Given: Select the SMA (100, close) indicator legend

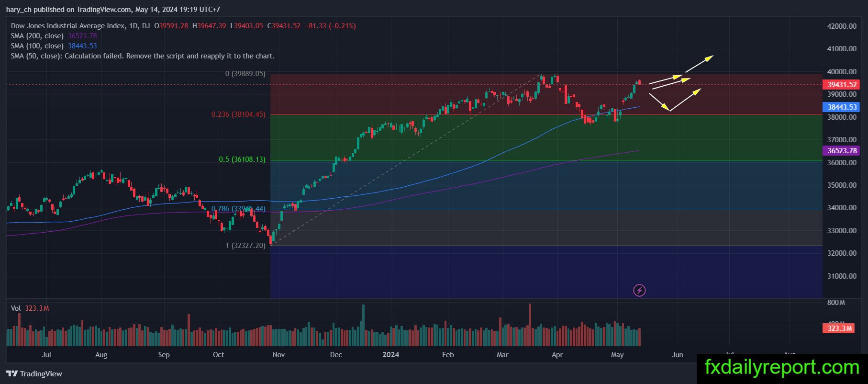Looking at the screenshot, I should click(54, 46).
